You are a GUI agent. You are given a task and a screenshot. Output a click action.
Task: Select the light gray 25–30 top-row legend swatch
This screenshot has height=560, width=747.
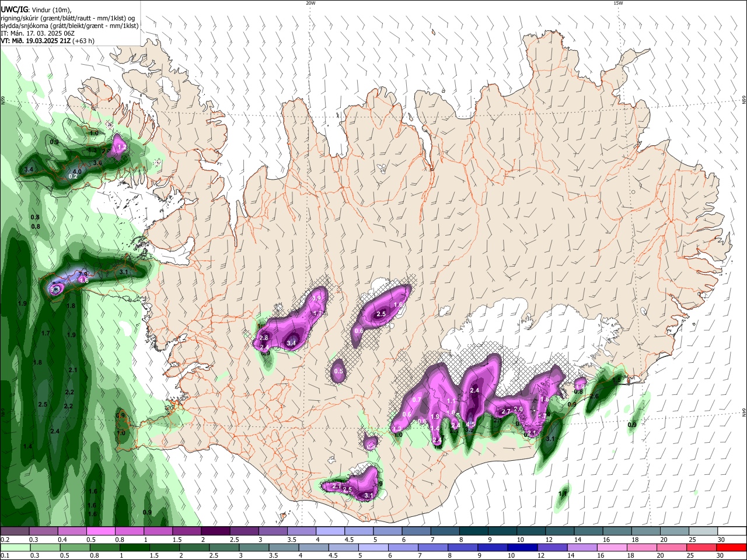tap(703, 531)
